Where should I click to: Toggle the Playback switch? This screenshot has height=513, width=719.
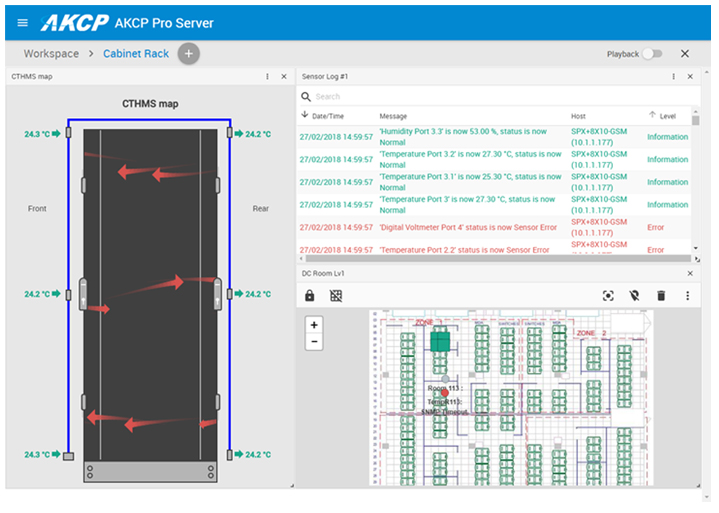tap(653, 54)
